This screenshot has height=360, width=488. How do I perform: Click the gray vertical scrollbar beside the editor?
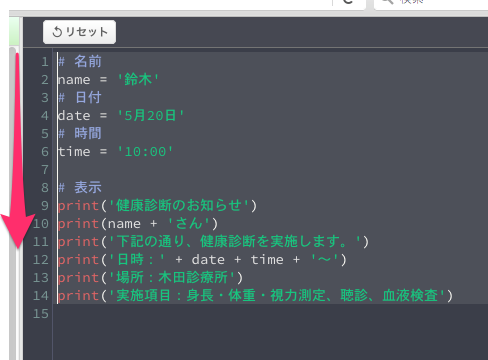click(x=12, y=203)
